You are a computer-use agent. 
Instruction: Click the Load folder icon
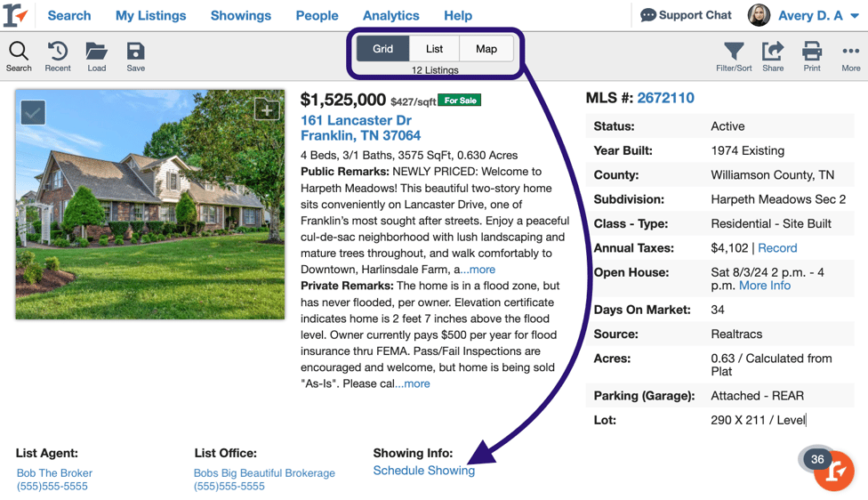(x=96, y=52)
